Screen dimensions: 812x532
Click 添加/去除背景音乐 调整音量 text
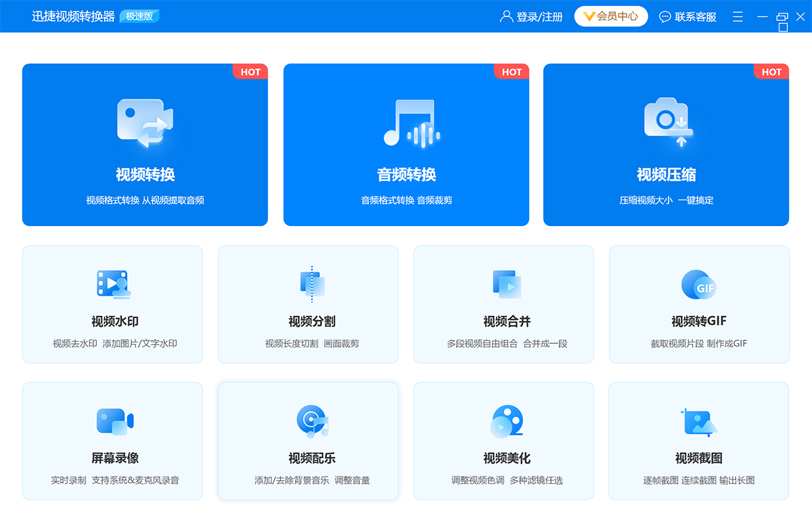(x=312, y=481)
